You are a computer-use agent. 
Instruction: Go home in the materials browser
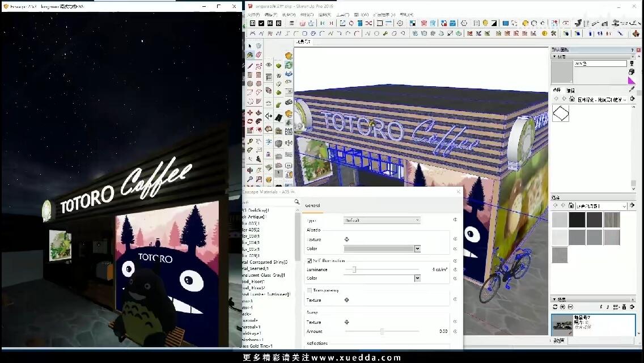tap(571, 99)
